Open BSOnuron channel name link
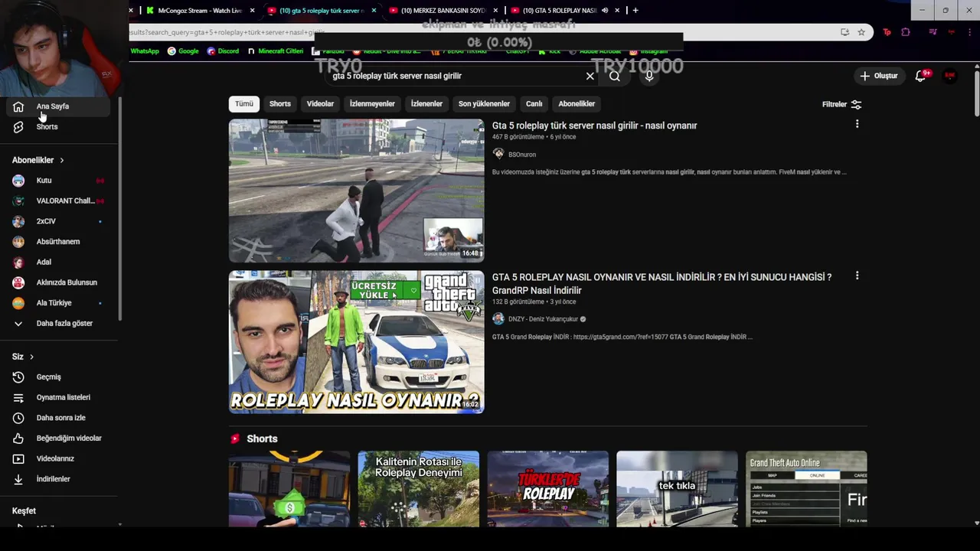The image size is (980, 551). click(522, 155)
